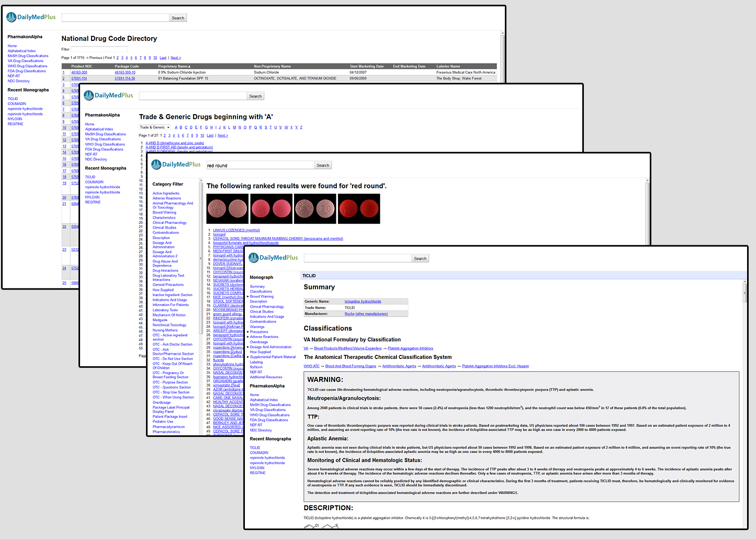Go to Next page in NDC Directory
The image size is (756, 539).
pyautogui.click(x=176, y=58)
